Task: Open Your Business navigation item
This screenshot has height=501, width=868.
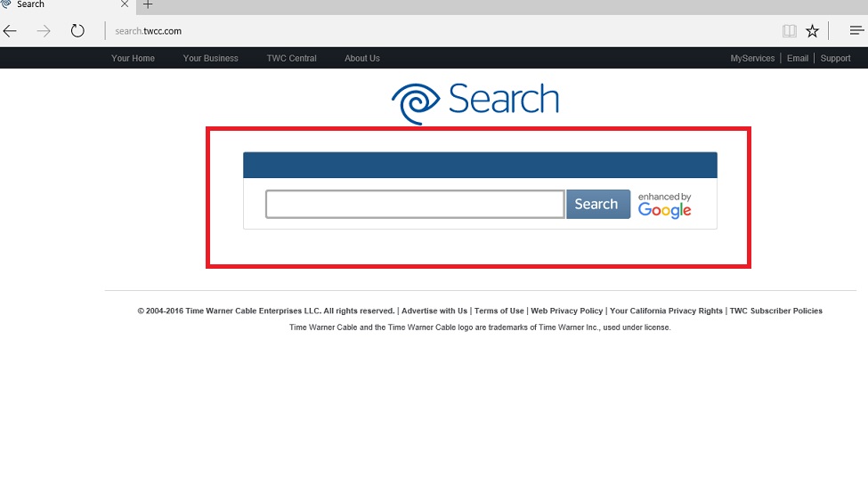Action: pos(210,58)
